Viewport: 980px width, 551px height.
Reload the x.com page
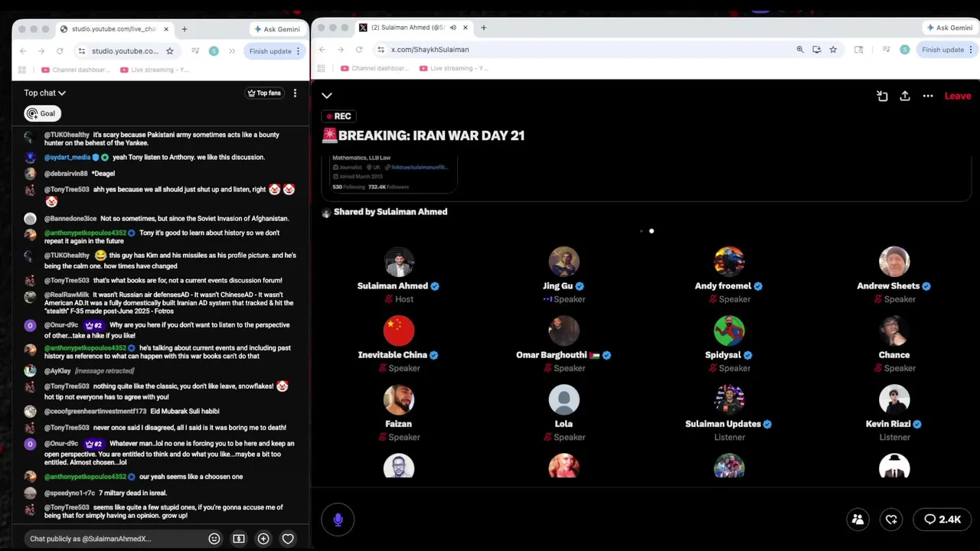358,50
